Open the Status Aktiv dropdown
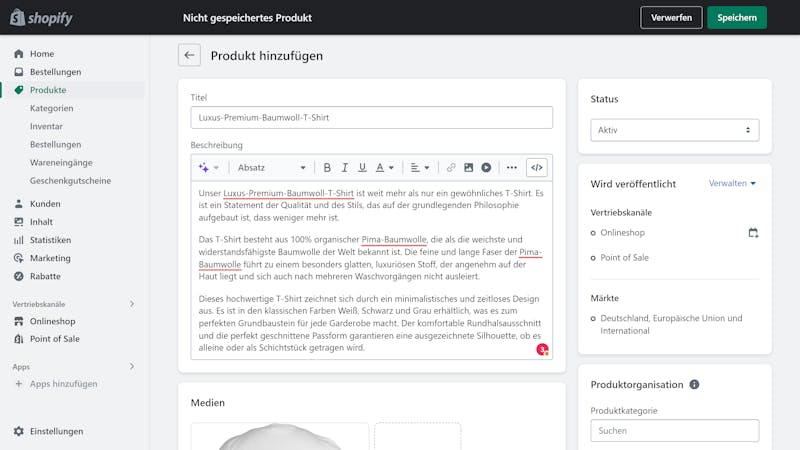Viewport: 800px width, 450px height. [x=674, y=130]
